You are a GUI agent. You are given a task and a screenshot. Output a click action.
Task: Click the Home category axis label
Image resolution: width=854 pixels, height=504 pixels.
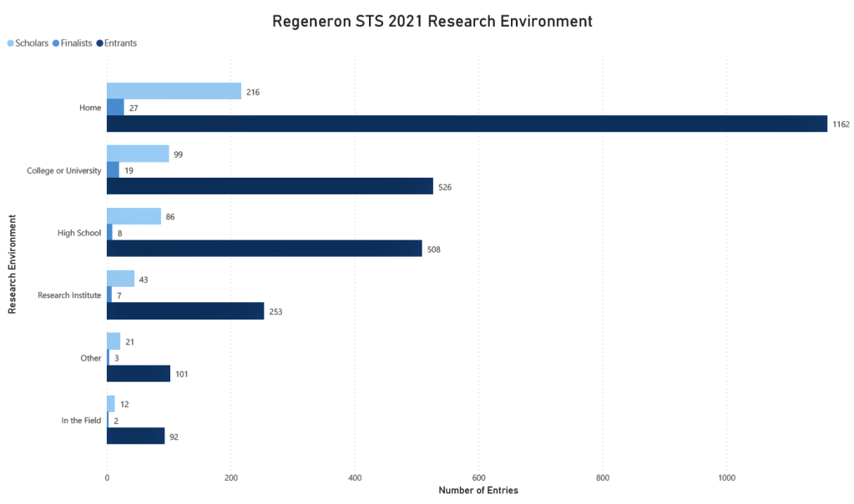tap(90, 108)
